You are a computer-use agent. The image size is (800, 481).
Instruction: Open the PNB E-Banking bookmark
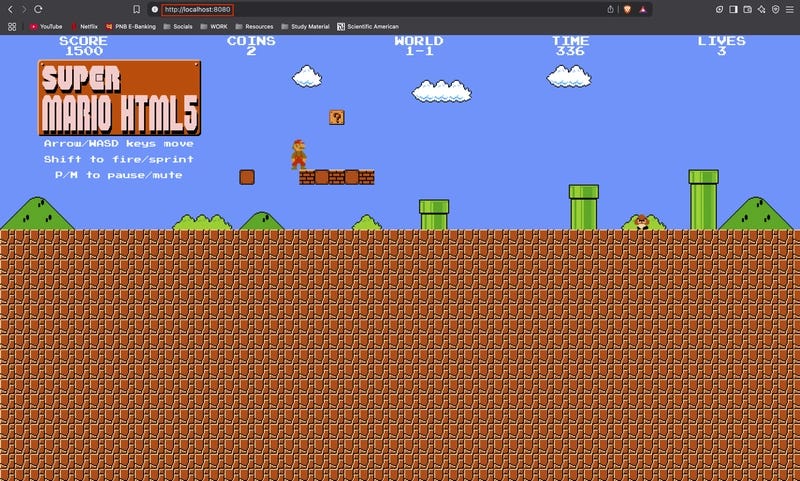(131, 27)
